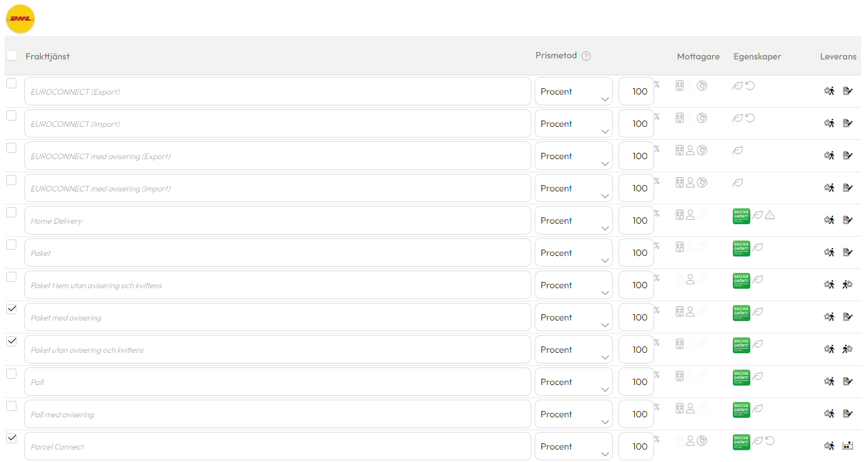The height and width of the screenshot is (462, 868).
Task: Expand the Procent dropdown on Paket row
Action: pos(573,253)
